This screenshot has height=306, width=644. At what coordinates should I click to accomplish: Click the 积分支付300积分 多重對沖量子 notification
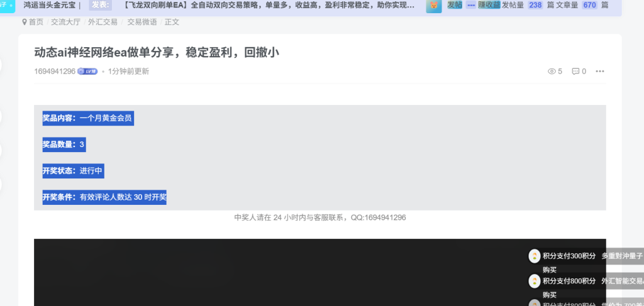click(592, 256)
